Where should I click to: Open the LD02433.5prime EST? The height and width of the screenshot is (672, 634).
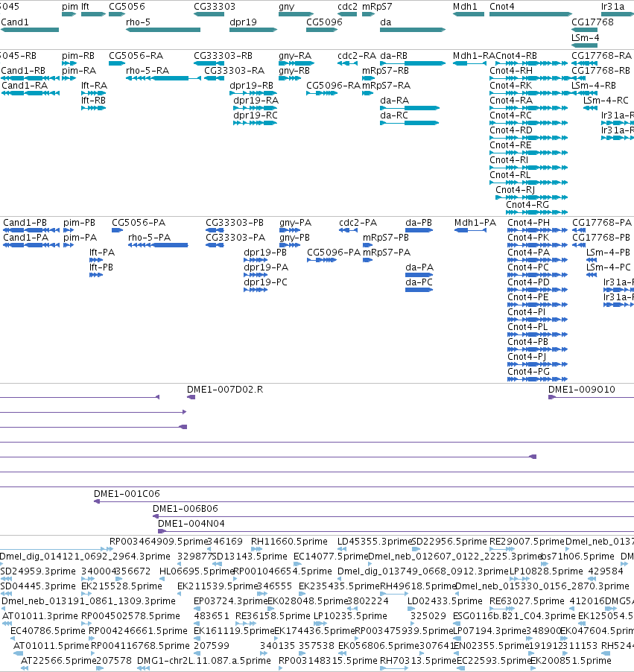coord(411,609)
